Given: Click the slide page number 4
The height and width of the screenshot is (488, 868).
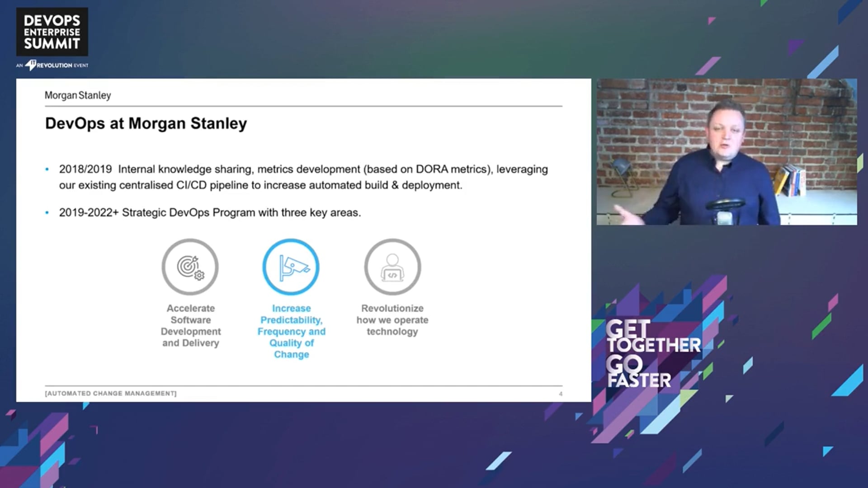Looking at the screenshot, I should pyautogui.click(x=561, y=394).
